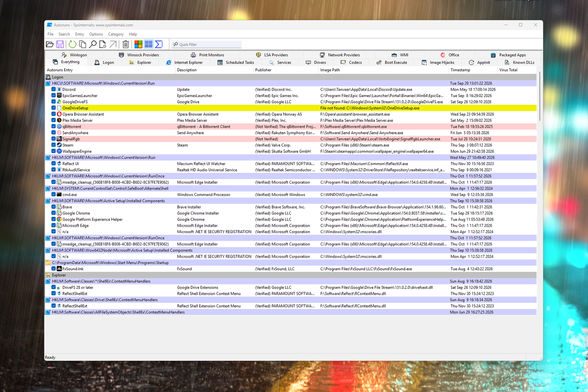Click the Open file toolbar icon
Screen dimensions: 588x392
click(50, 44)
